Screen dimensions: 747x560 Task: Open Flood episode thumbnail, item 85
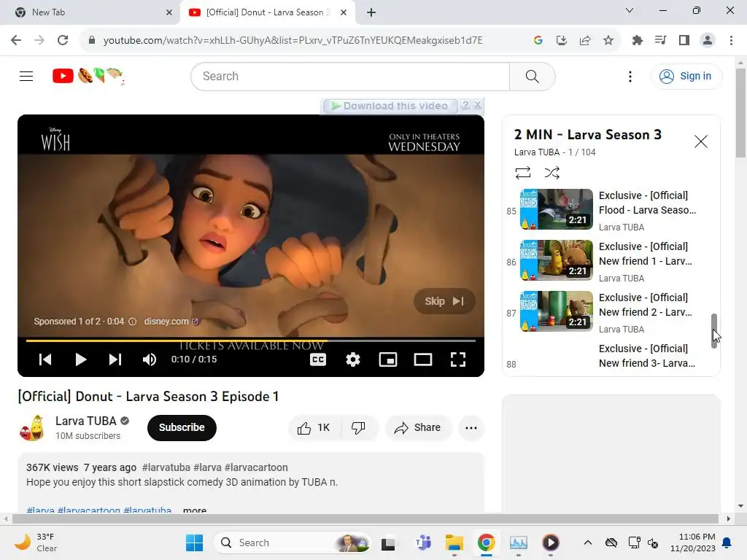pyautogui.click(x=557, y=209)
